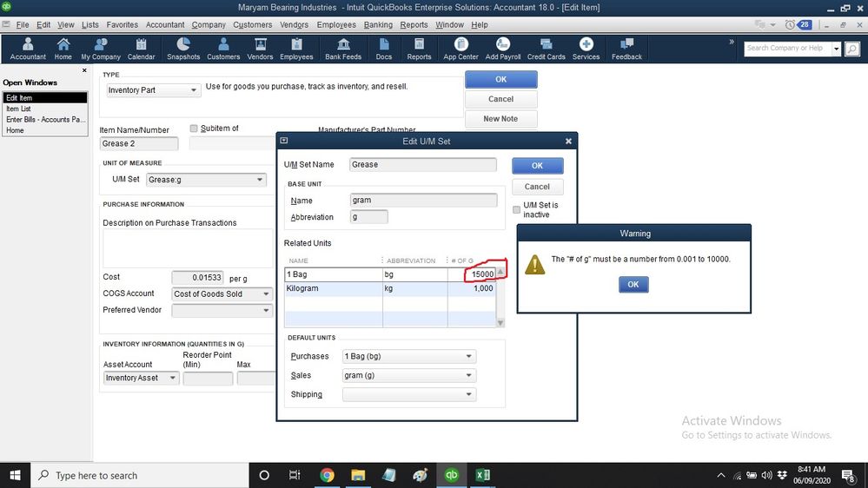
Task: Open the reminders clock icon
Action: (790, 25)
